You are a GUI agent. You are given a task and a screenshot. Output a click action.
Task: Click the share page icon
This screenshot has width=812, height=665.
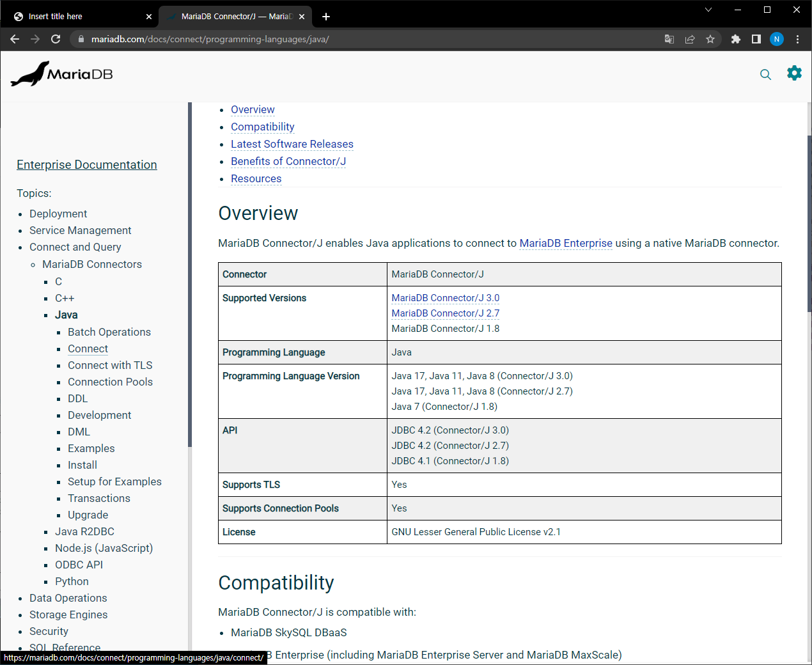tap(690, 39)
